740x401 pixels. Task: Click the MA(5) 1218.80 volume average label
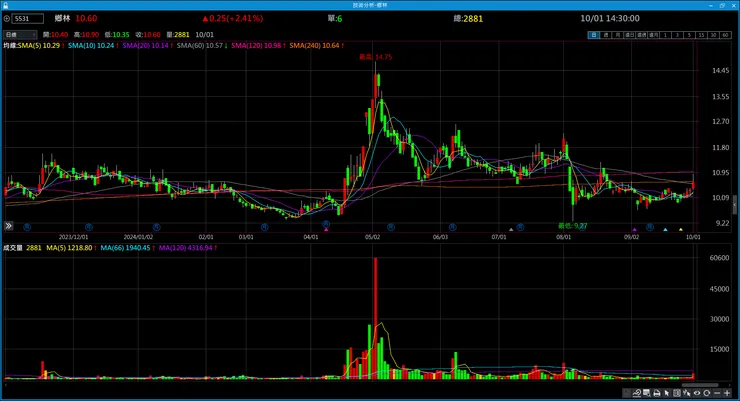71,248
